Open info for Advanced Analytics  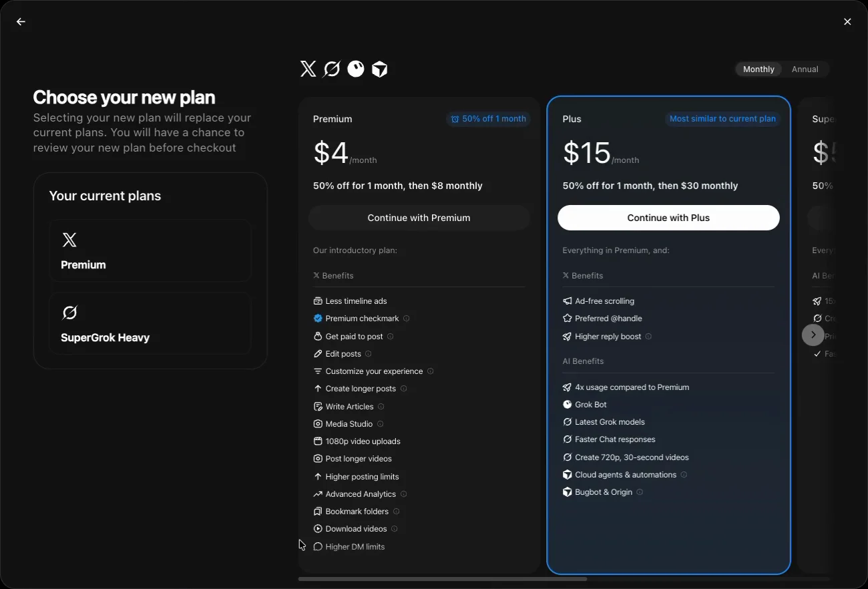[x=404, y=494]
